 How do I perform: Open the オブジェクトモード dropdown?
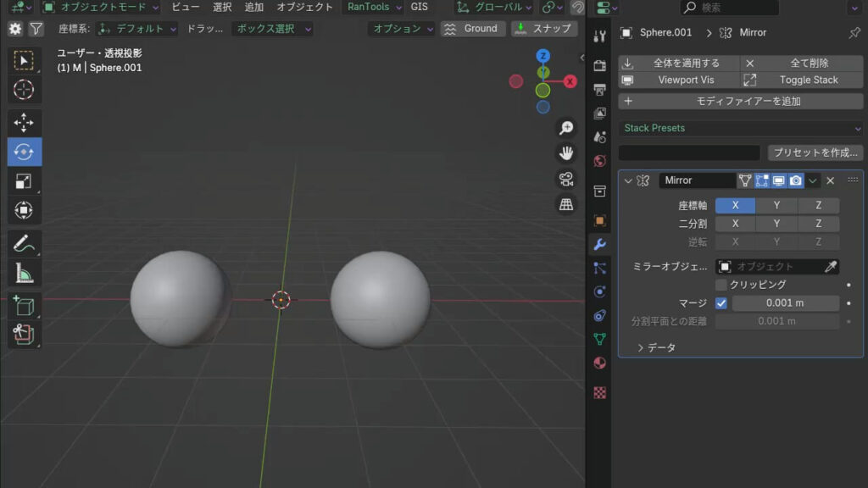tap(101, 7)
